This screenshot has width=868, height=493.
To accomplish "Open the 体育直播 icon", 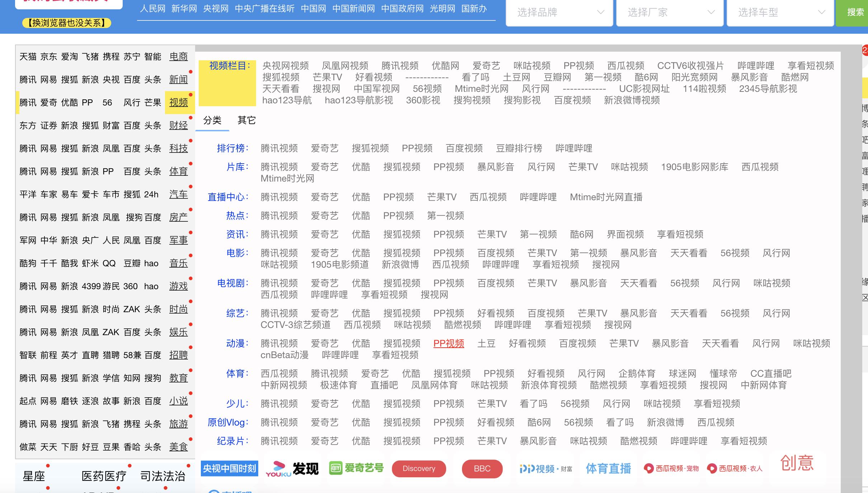I will [608, 468].
